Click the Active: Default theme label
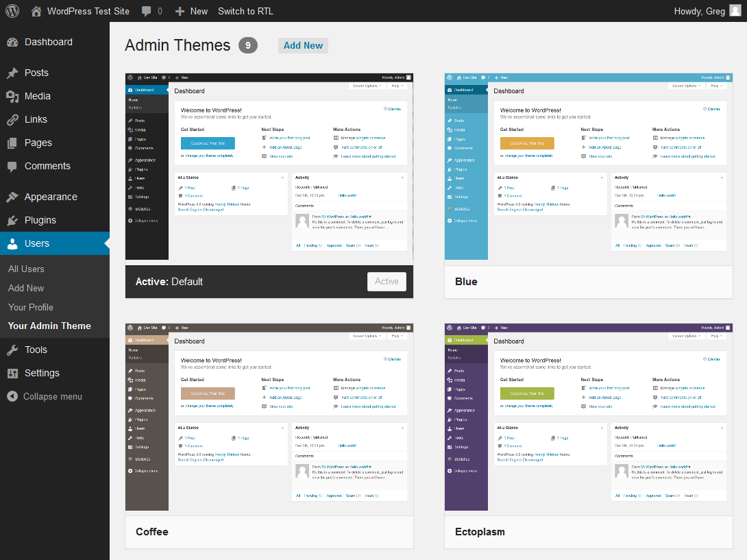747x560 pixels. point(169,282)
